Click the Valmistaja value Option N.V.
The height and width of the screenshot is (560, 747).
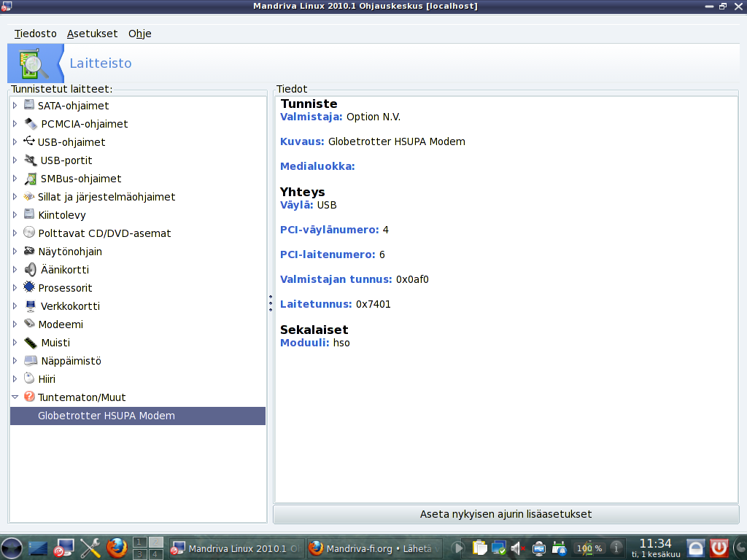[373, 117]
